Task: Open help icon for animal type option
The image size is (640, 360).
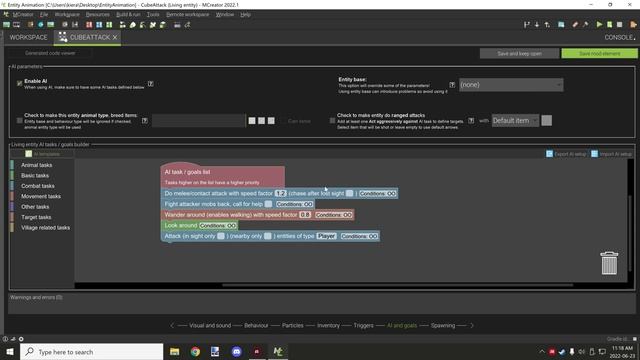Action: click(x=144, y=120)
